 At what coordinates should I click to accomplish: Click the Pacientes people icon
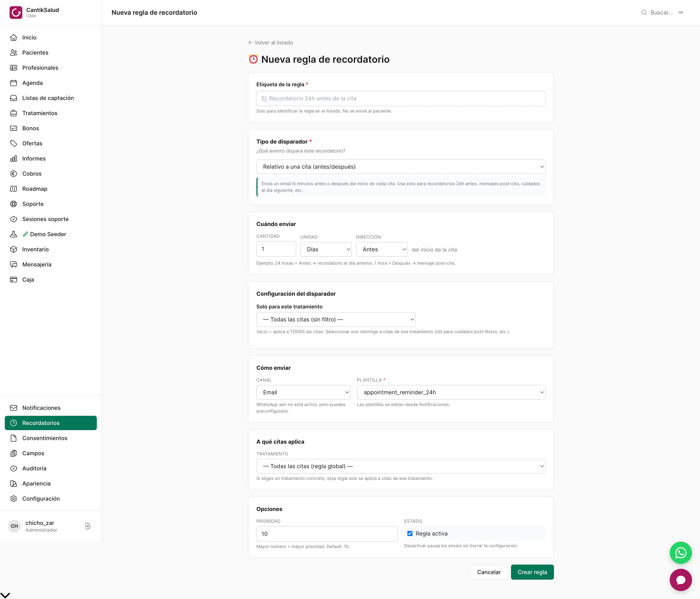14,53
